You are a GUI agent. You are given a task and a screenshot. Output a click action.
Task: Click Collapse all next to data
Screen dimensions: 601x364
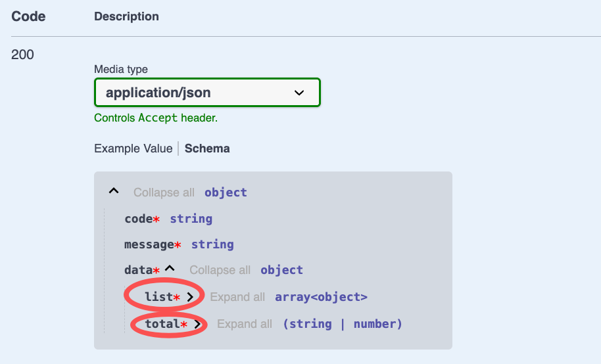pyautogui.click(x=220, y=270)
